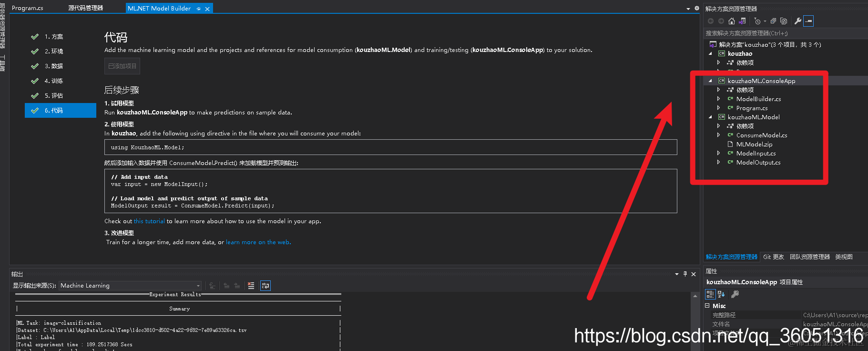Click the 已添加项目 button
Image resolution: width=868 pixels, height=351 pixels.
[x=122, y=66]
